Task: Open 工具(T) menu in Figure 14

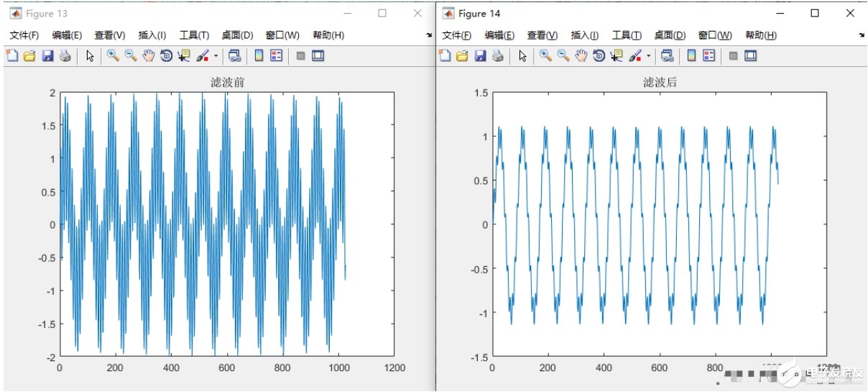Action: click(x=627, y=35)
